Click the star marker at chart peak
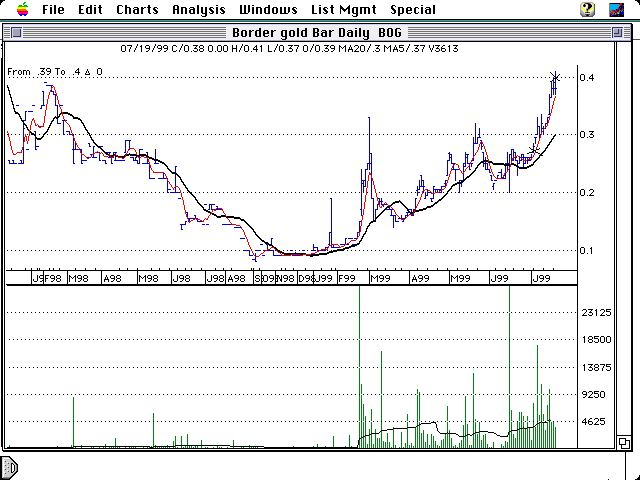Screen dimensions: 640x480 [555, 77]
